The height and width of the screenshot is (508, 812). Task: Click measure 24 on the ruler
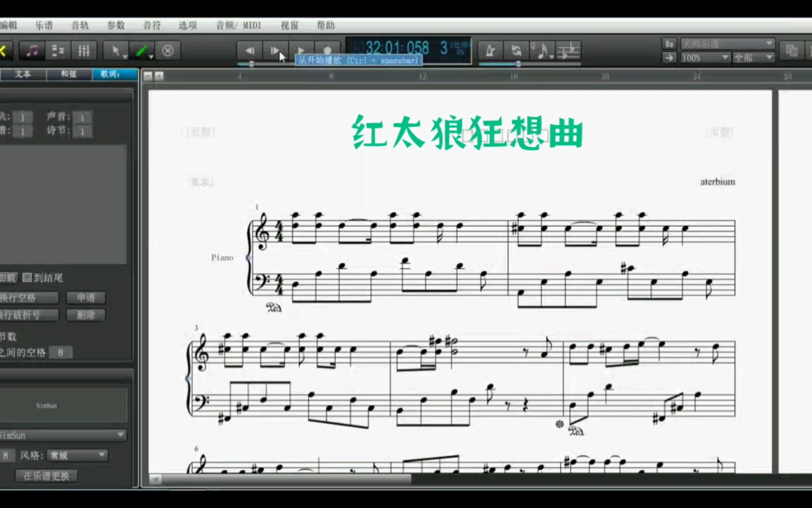(697, 76)
